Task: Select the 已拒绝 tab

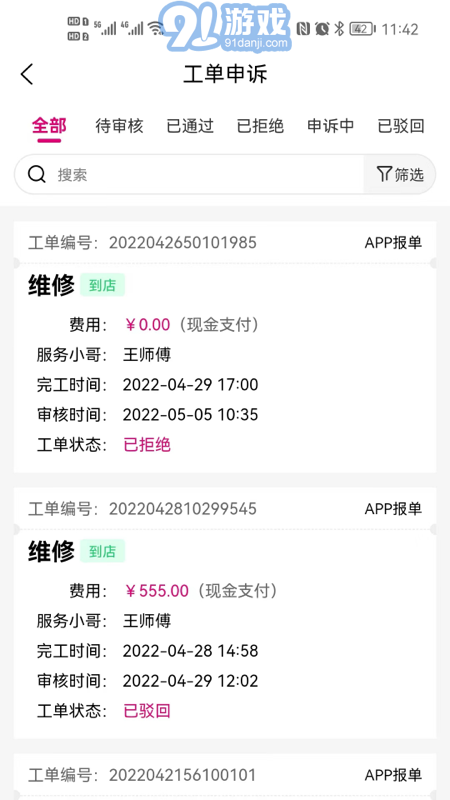Action: [x=260, y=126]
